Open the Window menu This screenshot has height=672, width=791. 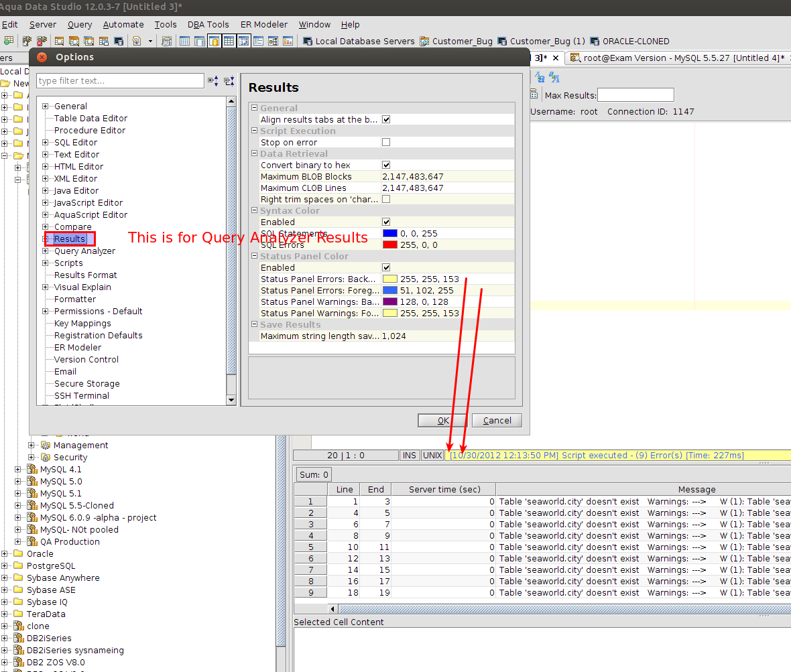point(314,24)
